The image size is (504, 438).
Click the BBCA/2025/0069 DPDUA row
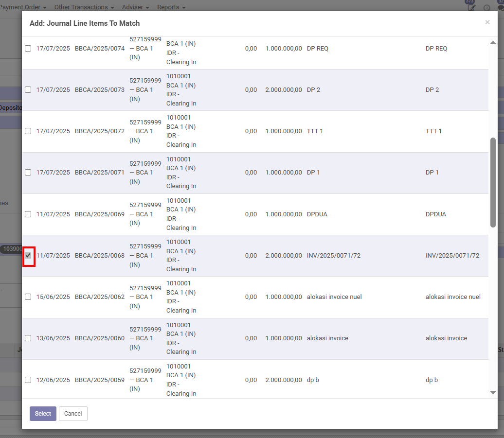pyautogui.click(x=243, y=214)
